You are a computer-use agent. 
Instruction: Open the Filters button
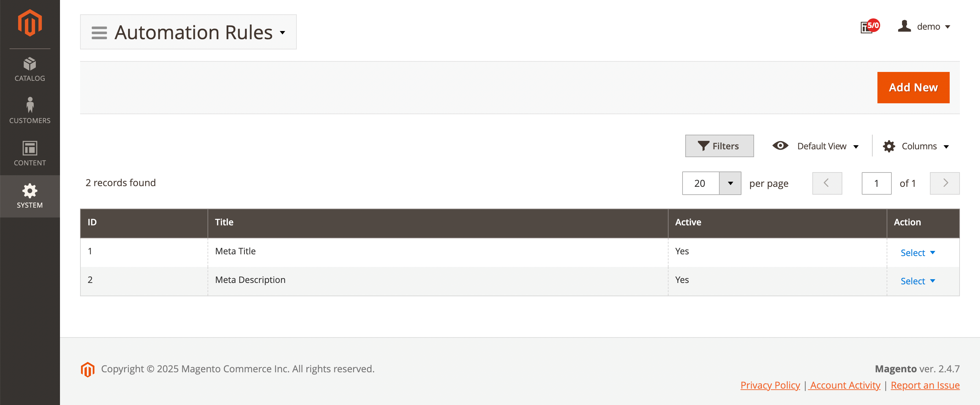(x=719, y=146)
